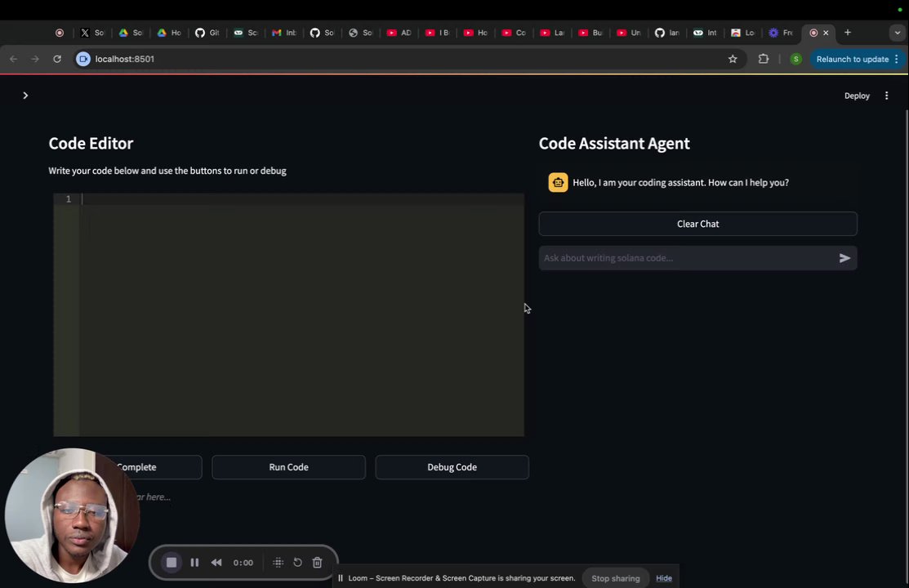Click the Debug Code button
909x588 pixels.
[x=452, y=467]
